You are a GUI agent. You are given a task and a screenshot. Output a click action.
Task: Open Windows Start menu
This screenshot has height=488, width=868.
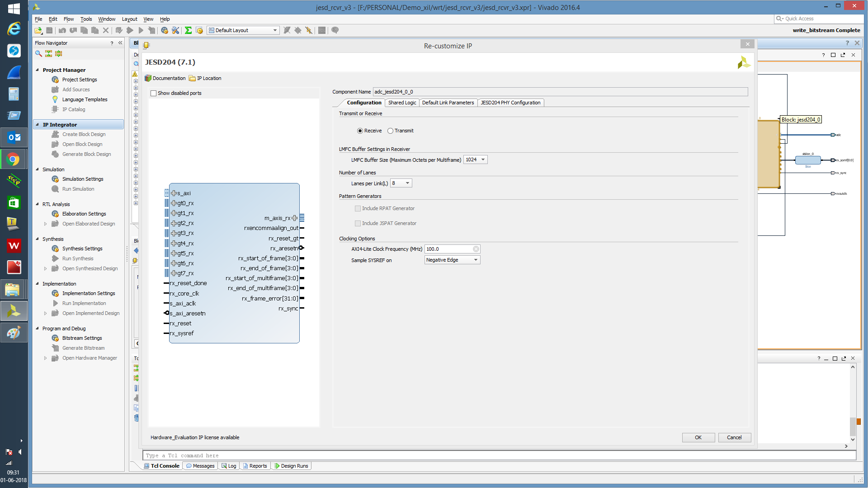click(x=14, y=8)
